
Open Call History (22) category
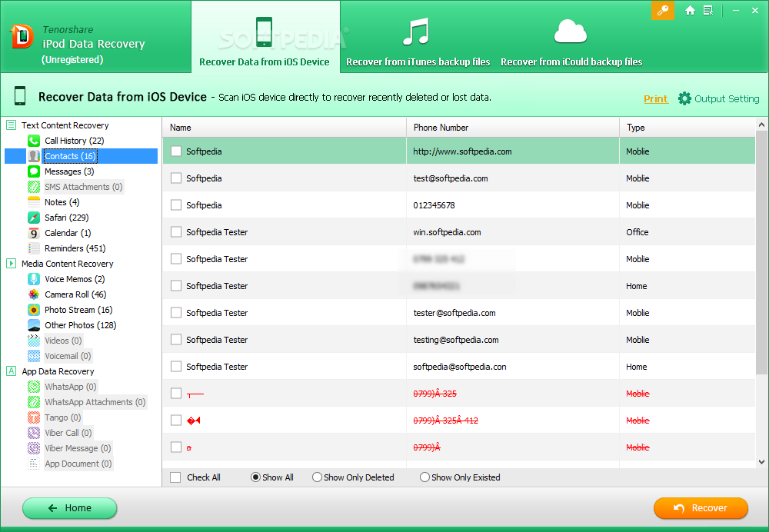[x=75, y=141]
